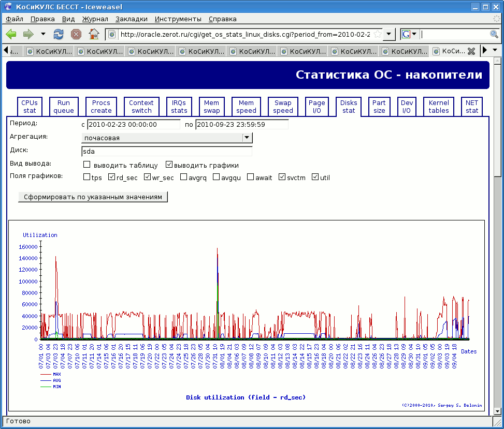This screenshot has width=504, height=429.
Task: Click the vertical scrollbar thumb
Action: point(497,120)
